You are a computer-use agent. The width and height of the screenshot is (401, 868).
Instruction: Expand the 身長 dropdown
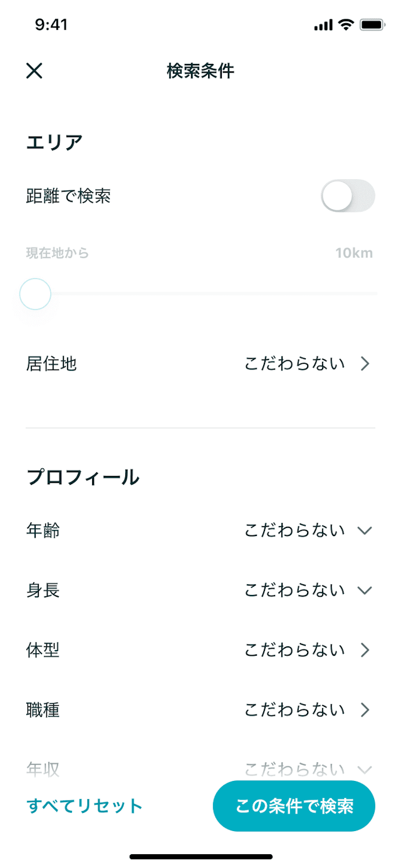[x=365, y=590]
